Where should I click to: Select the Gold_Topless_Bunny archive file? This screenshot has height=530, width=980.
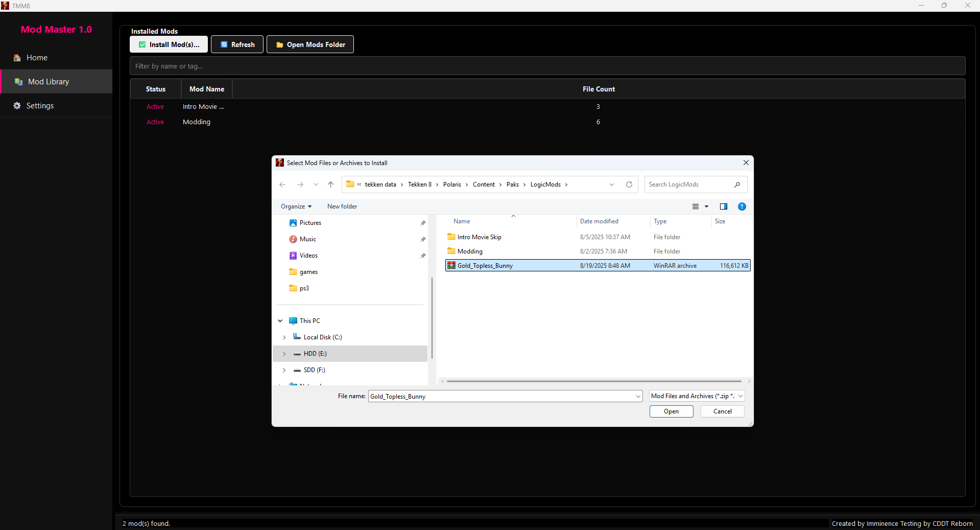pyautogui.click(x=485, y=266)
